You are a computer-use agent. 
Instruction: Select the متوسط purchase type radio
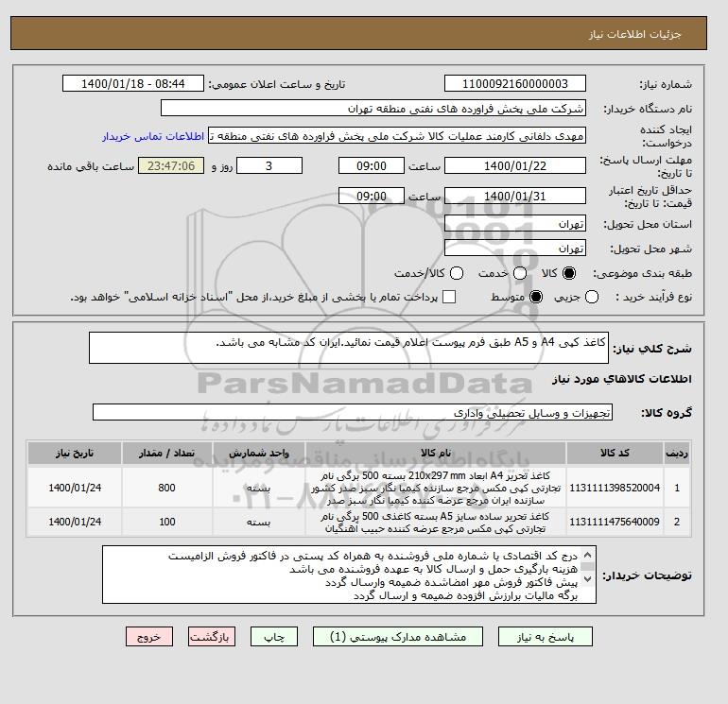pyautogui.click(x=536, y=297)
